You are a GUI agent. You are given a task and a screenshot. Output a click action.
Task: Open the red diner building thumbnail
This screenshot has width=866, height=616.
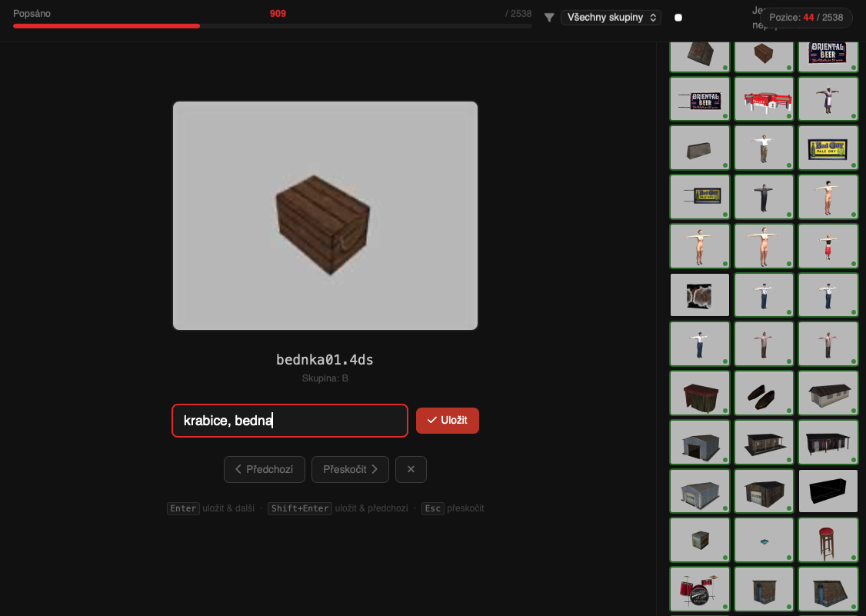764,99
